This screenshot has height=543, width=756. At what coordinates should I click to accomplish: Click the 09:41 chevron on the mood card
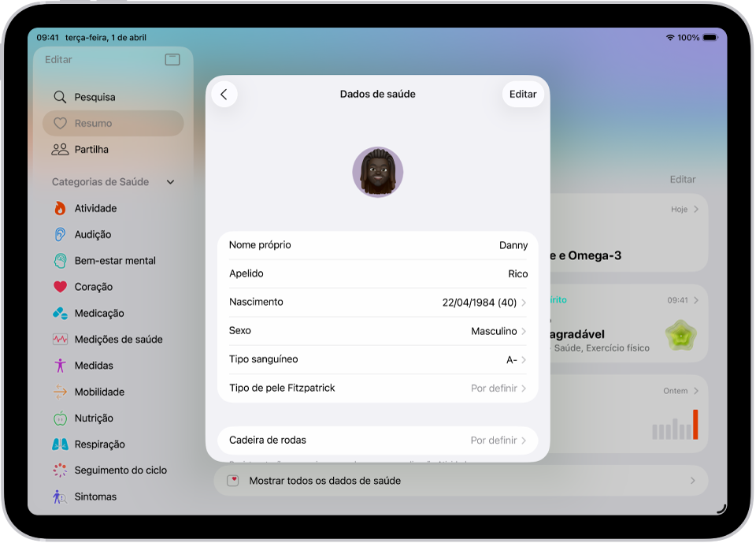click(x=695, y=300)
